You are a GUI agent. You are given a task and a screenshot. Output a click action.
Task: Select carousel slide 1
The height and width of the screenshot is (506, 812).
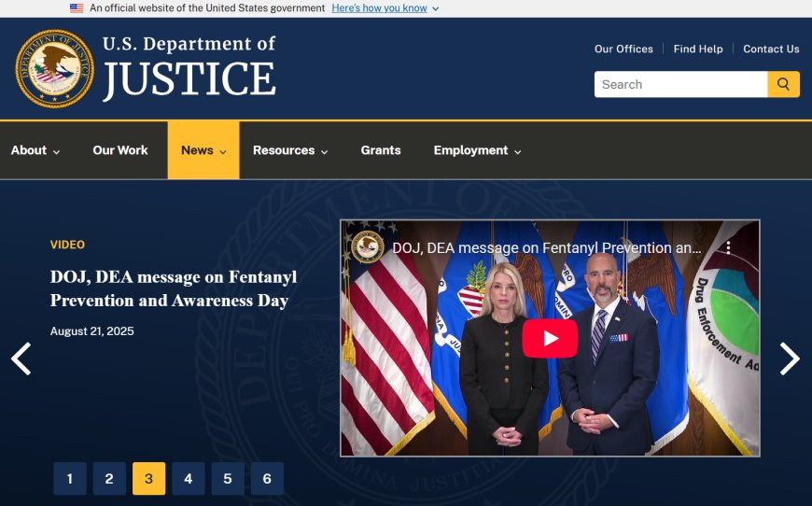[70, 479]
